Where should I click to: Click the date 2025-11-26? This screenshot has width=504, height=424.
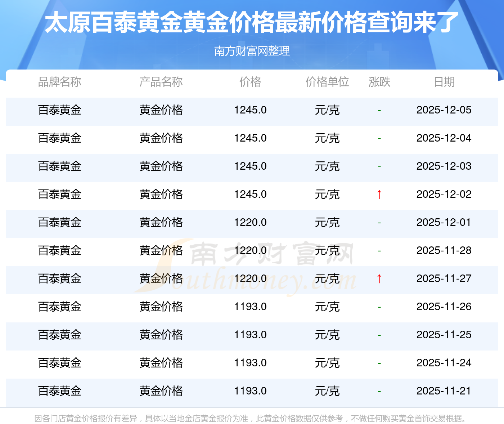coord(444,307)
